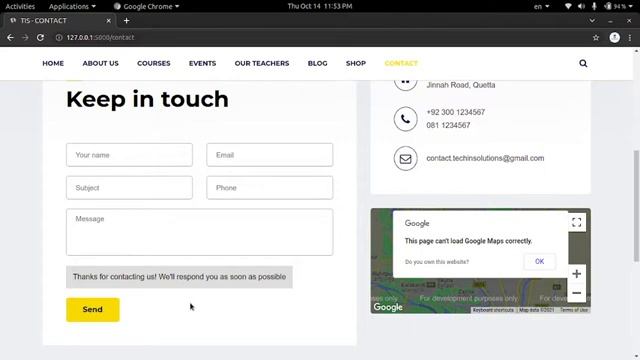
Task: Open the map Terms of Use link
Action: (574, 310)
